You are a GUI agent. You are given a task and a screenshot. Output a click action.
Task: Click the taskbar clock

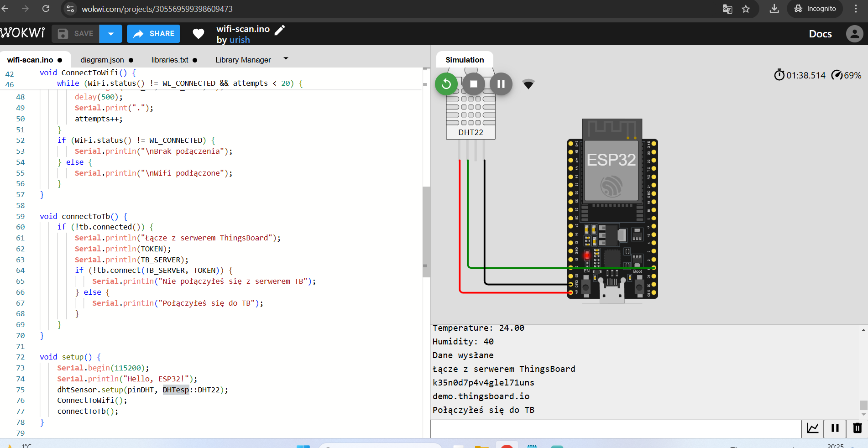pyautogui.click(x=835, y=446)
